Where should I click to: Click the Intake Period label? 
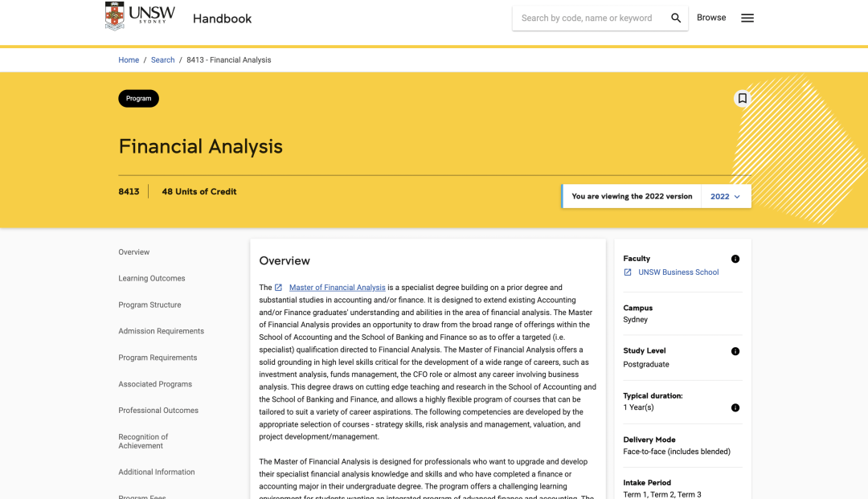[x=647, y=483]
